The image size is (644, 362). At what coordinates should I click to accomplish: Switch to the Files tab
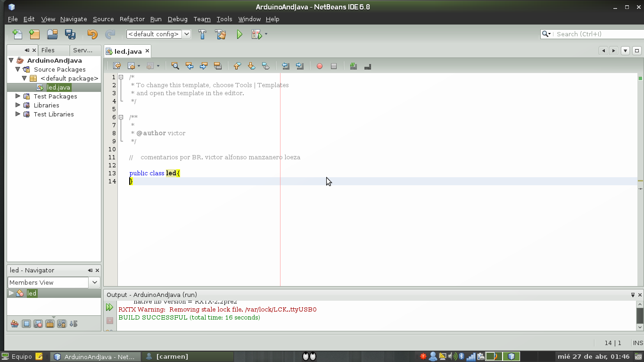coord(49,50)
